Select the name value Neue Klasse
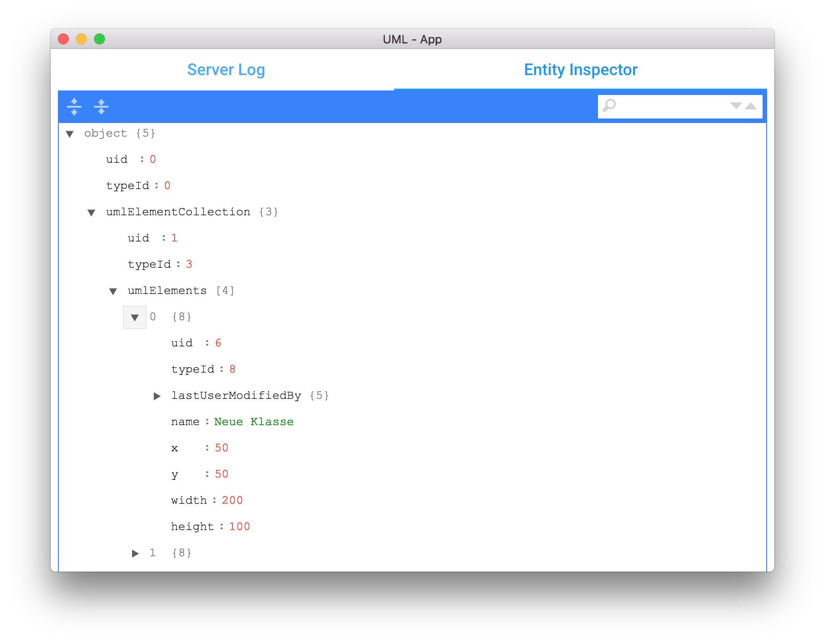Screen dimensions: 825x644 pyautogui.click(x=254, y=421)
